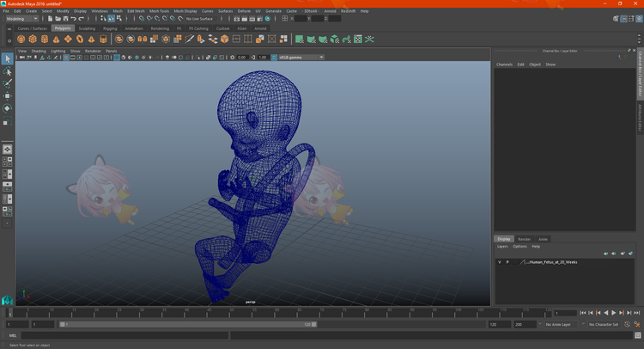Undo the last action
Image resolution: width=644 pixels, height=349 pixels.
tap(73, 19)
